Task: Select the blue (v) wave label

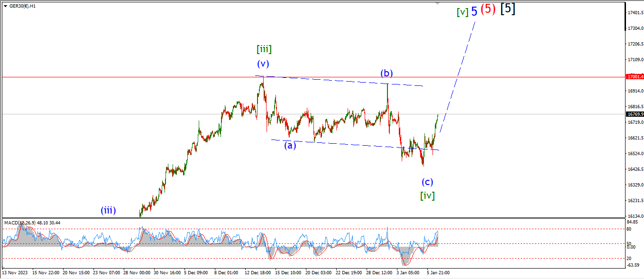Action: [x=263, y=64]
